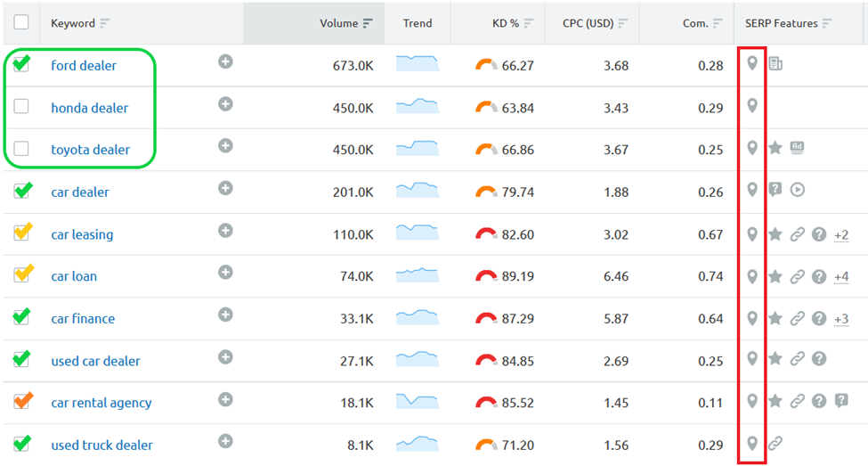Click the site links icon for used truck dealer
The width and height of the screenshot is (868, 466).
(x=775, y=443)
